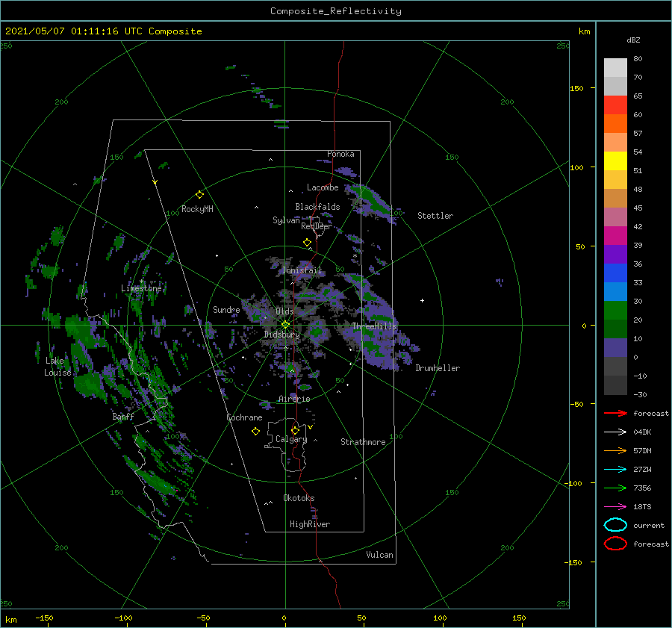Screen dimensions: 672x628
Task: Click the green 7356 arrow icon
Action: pyautogui.click(x=615, y=488)
